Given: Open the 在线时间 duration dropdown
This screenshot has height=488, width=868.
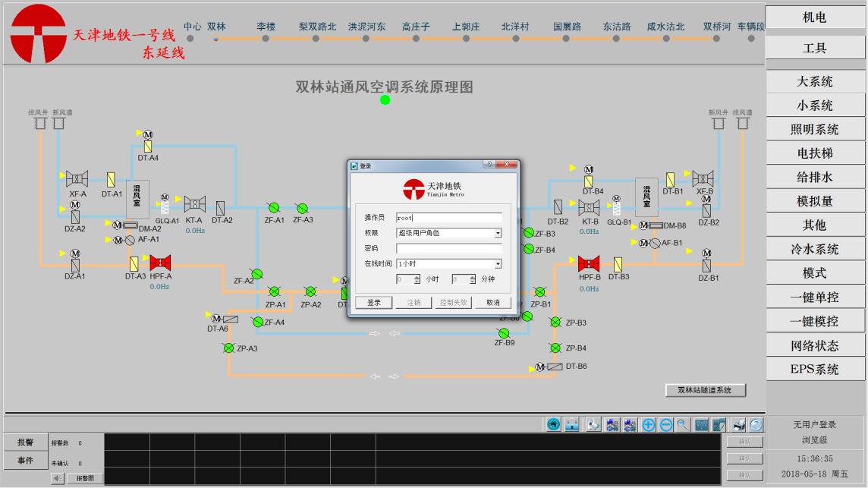Looking at the screenshot, I should tap(498, 264).
